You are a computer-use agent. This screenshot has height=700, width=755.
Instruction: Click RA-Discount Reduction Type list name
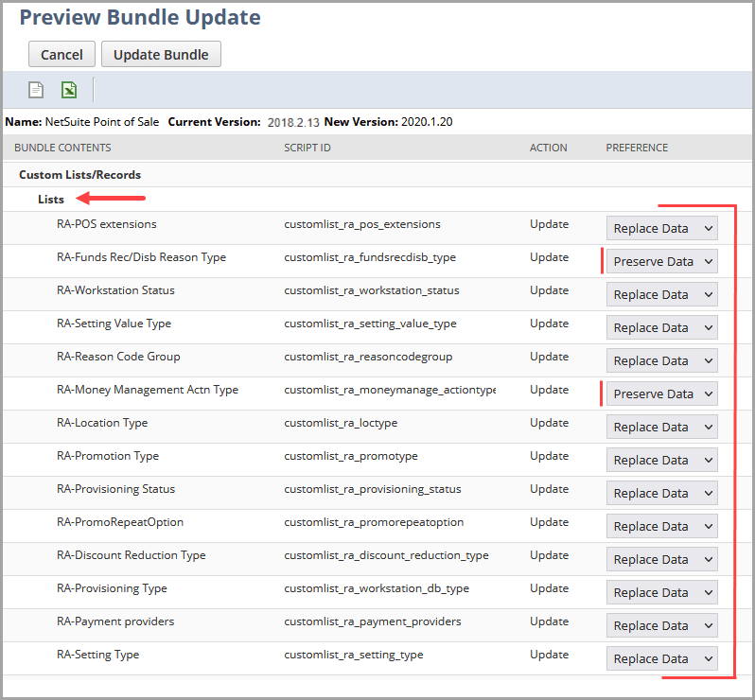tap(131, 555)
